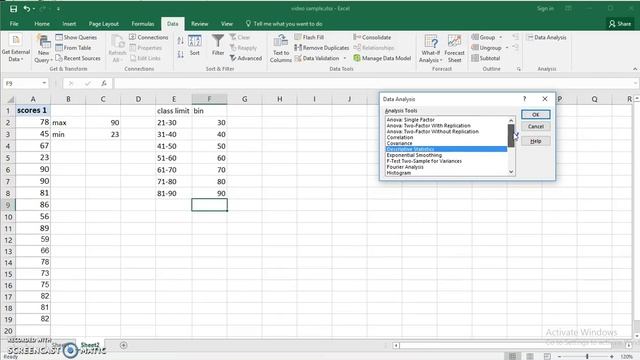Click Remove Duplicates
This screenshot has width=640, height=360.
tap(322, 48)
